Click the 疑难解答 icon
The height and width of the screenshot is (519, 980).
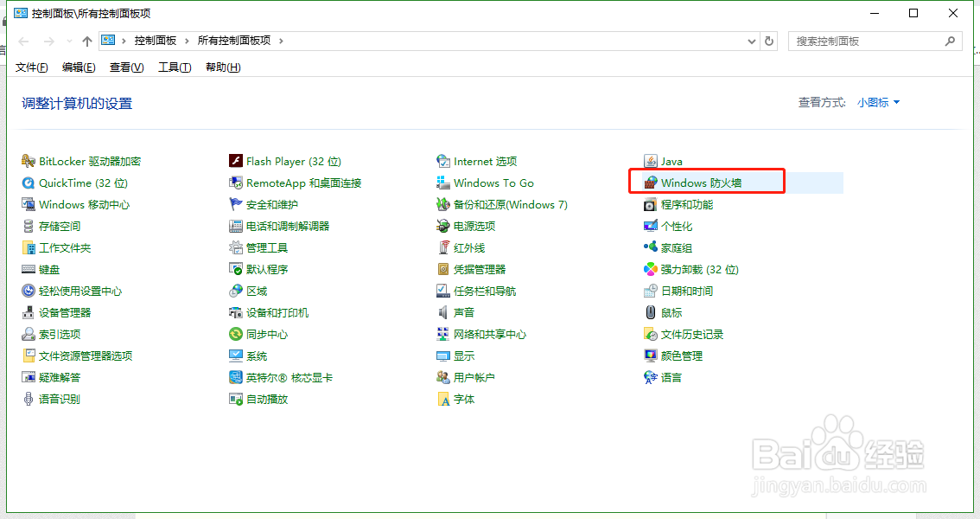pos(29,378)
